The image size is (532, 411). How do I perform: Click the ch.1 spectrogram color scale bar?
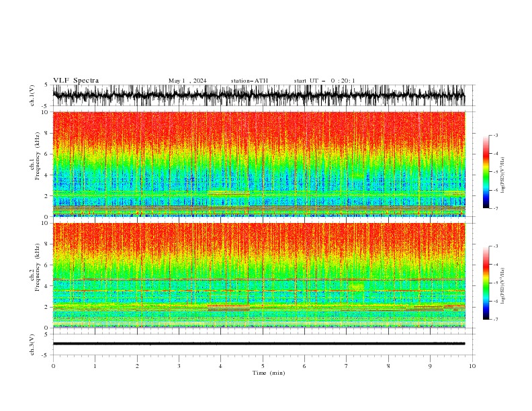[x=486, y=172]
